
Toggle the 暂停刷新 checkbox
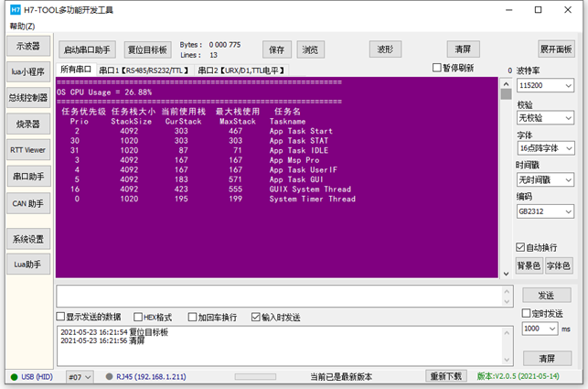(437, 68)
